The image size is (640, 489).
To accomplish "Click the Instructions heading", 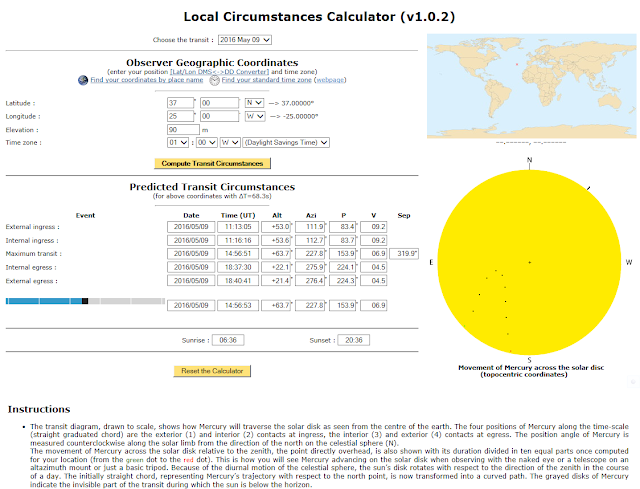I will 39,409.
